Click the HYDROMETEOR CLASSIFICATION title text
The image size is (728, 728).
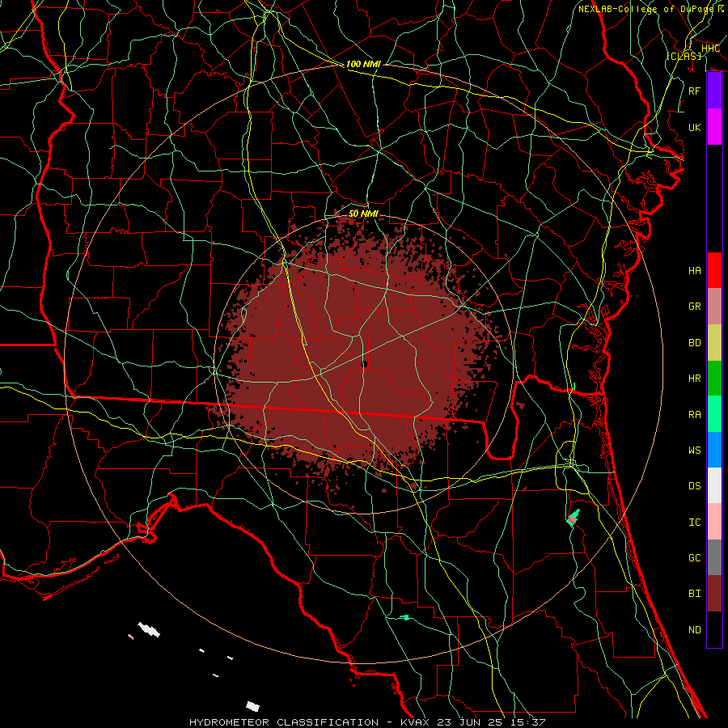point(284,722)
